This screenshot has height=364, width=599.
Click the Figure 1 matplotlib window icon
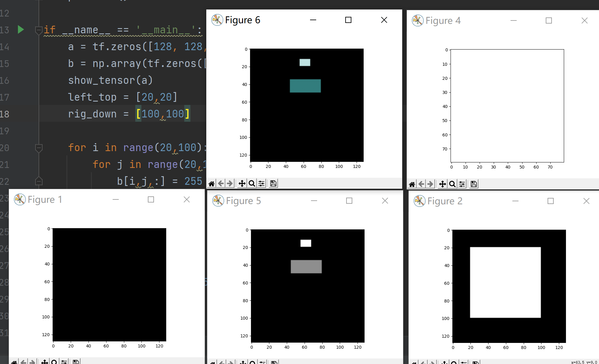click(20, 199)
